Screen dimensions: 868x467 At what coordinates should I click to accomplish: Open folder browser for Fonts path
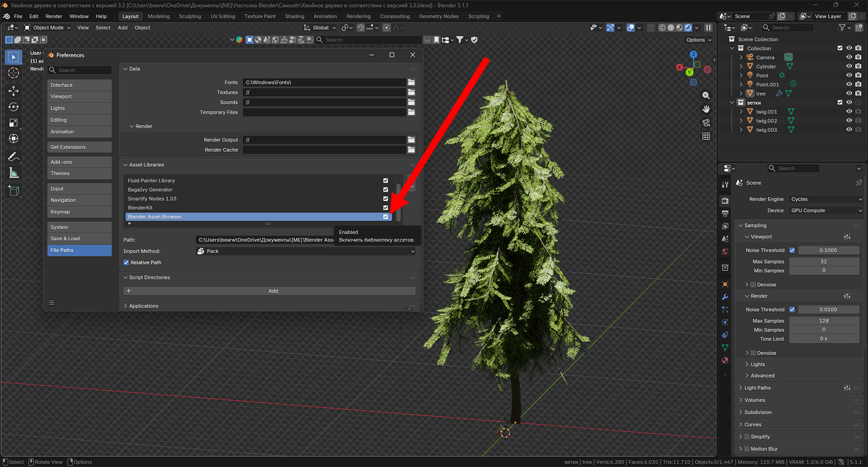[x=411, y=83]
